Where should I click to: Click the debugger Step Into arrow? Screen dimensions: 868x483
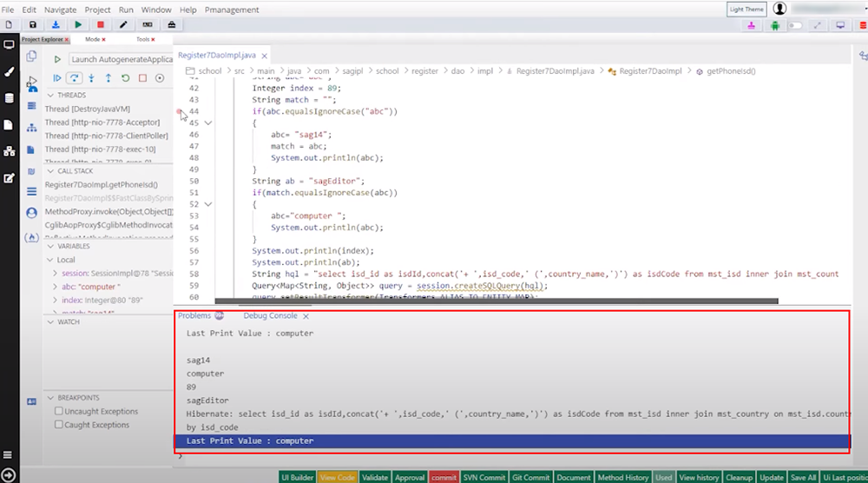tap(91, 78)
